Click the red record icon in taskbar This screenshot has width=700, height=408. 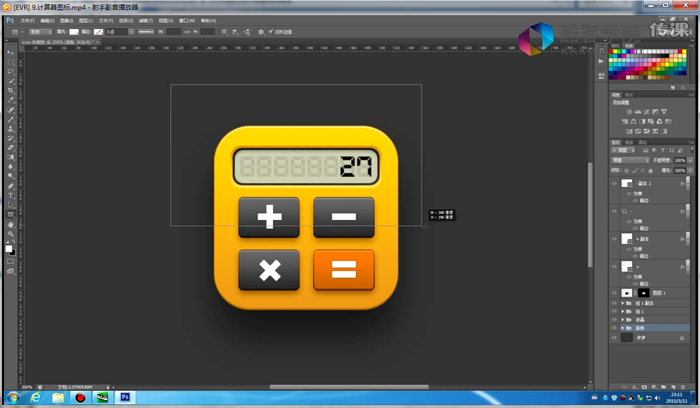coord(80,397)
